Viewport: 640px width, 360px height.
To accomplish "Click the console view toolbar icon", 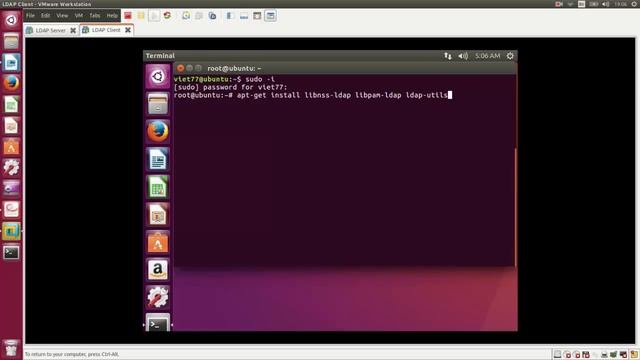I will pyautogui.click(x=270, y=16).
